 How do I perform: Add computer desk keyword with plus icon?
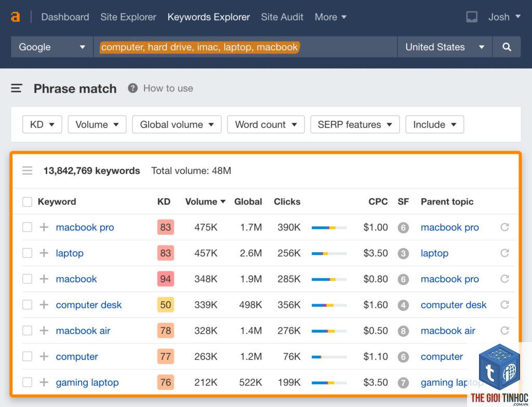[x=44, y=304]
